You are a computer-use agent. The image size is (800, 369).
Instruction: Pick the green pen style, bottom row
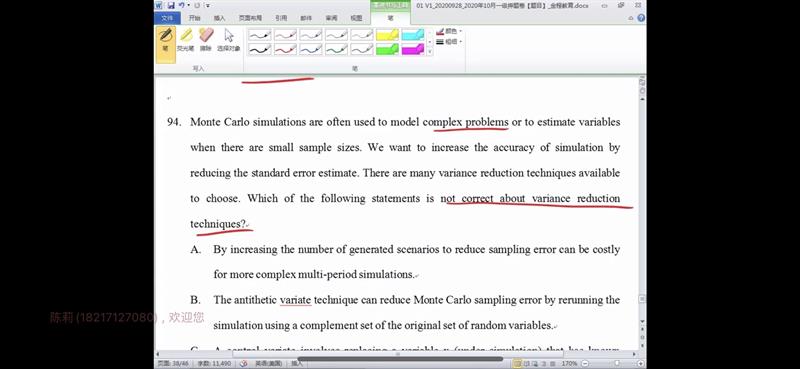(336, 49)
